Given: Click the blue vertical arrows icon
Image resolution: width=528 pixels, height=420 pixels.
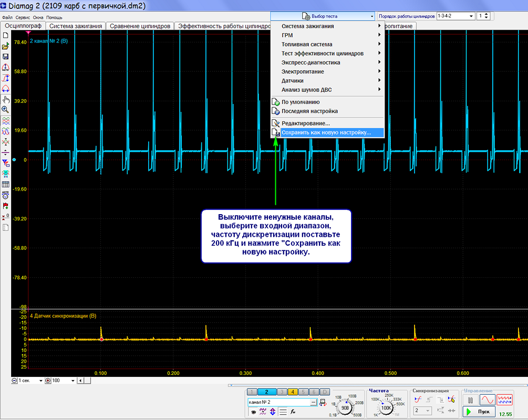Looking at the screenshot, I should click(x=273, y=412).
